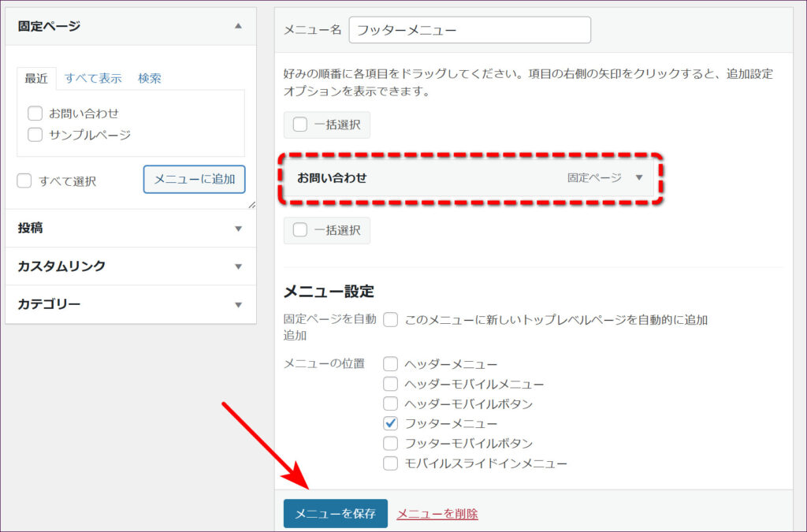The width and height of the screenshot is (807, 532).
Task: Switch to the 最近 tab
Action: 36,78
